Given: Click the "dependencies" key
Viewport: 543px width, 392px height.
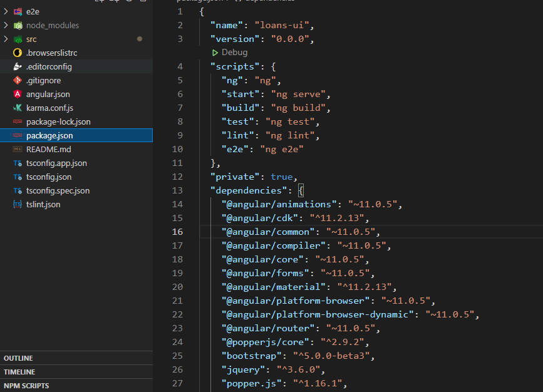Looking at the screenshot, I should tap(249, 190).
